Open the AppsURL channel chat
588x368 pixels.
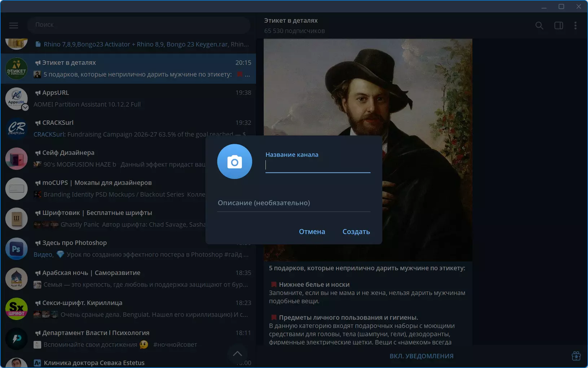128,98
